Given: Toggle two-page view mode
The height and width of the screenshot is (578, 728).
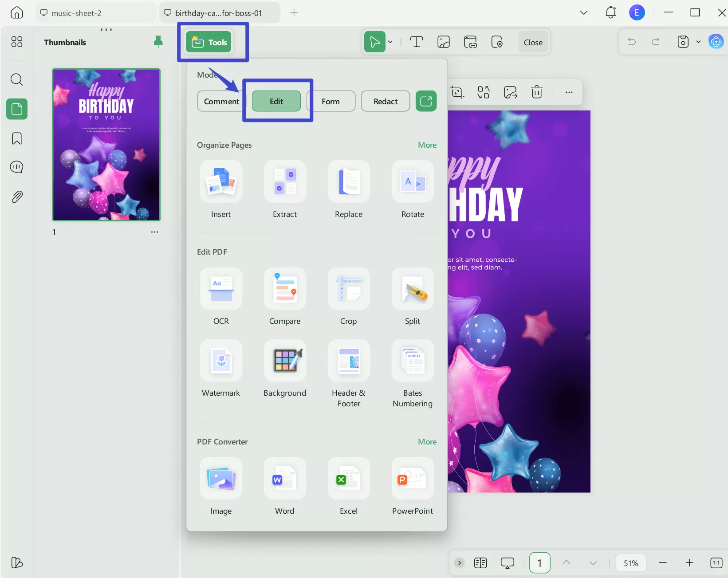Looking at the screenshot, I should [480, 562].
